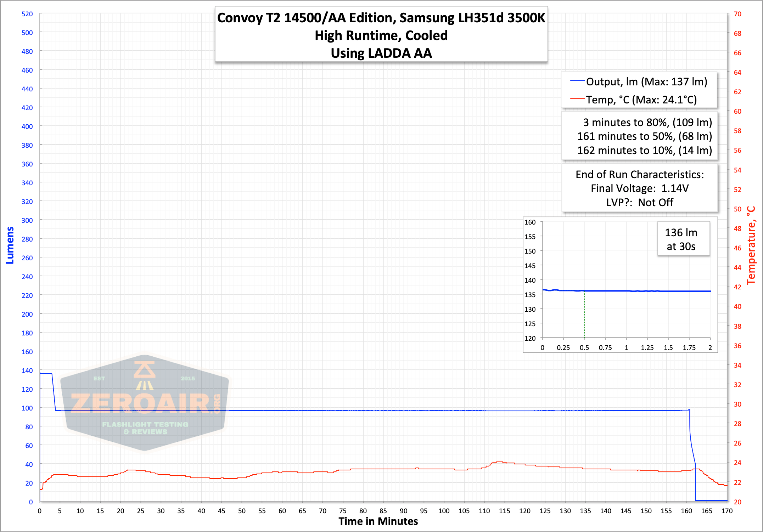Click the 'LVP?: Not Off' line
This screenshot has height=532, width=763.
pos(640,203)
